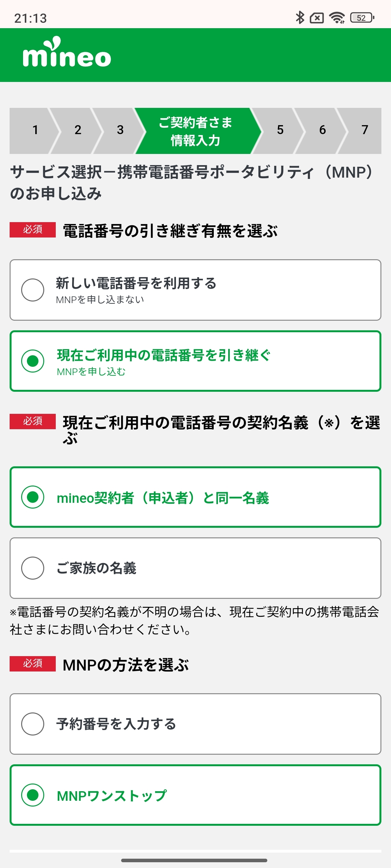The width and height of the screenshot is (391, 868).
Task: Select 予約番号を入力する radio option
Action: [x=33, y=724]
